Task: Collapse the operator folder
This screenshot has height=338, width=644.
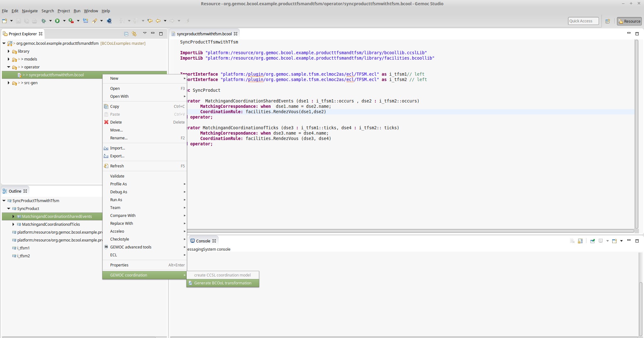Action: click(x=9, y=67)
